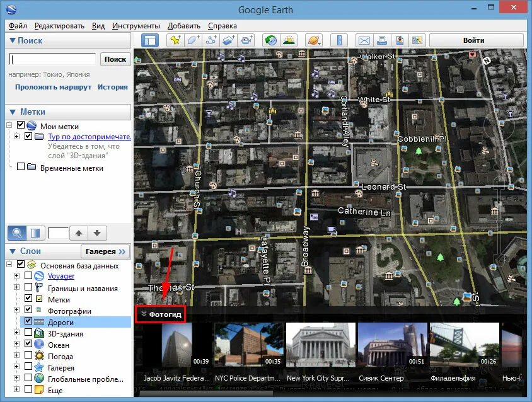Click the search text input field
This screenshot has width=532, height=402.
pyautogui.click(x=52, y=59)
